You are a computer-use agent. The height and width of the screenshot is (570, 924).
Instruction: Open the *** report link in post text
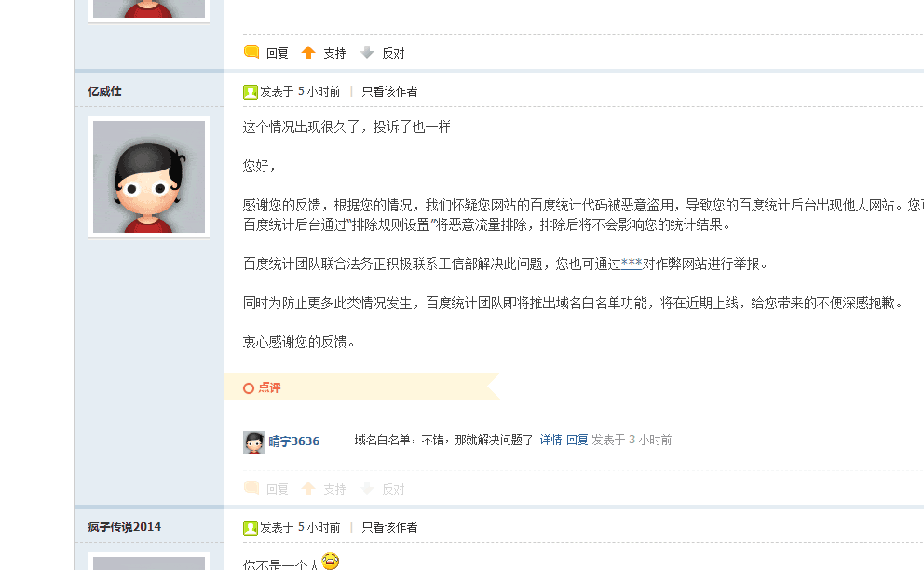coord(632,264)
